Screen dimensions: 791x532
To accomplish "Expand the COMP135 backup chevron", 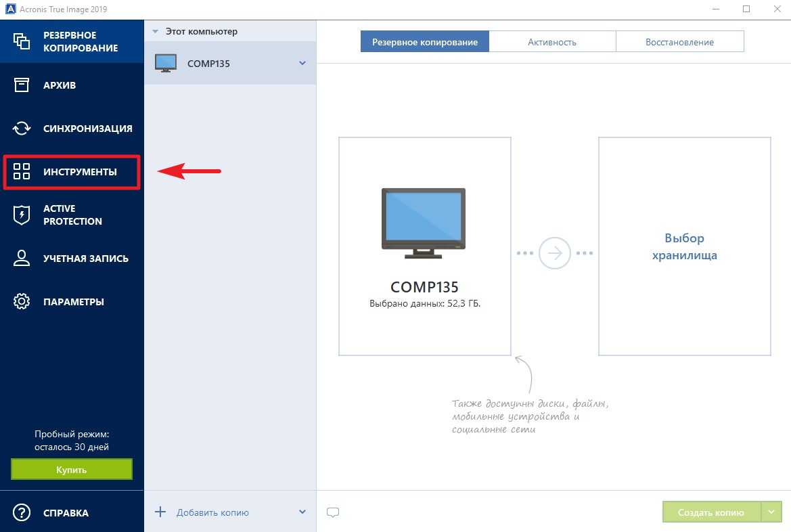I will tap(302, 63).
